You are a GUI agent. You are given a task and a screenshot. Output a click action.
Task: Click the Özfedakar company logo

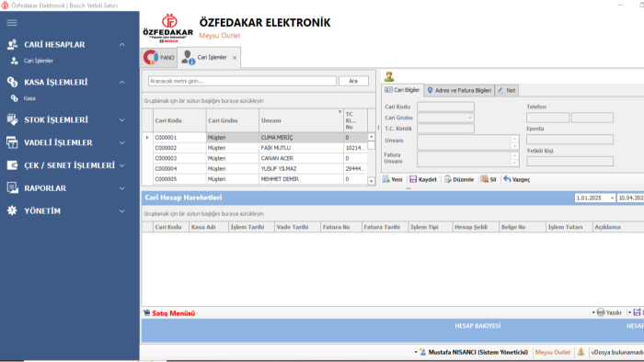tap(168, 28)
